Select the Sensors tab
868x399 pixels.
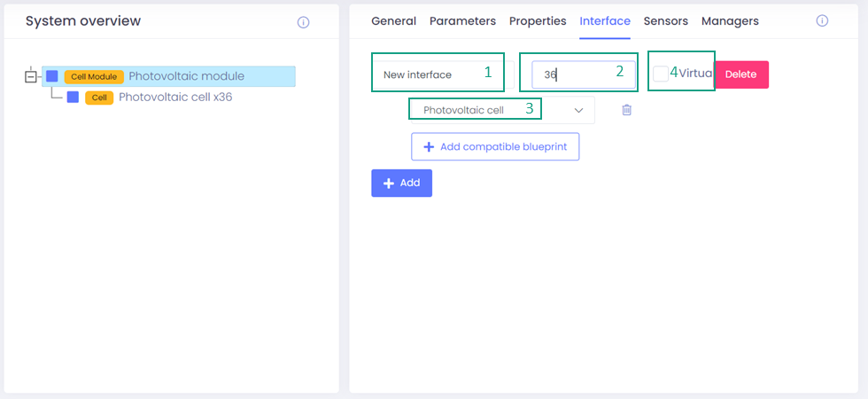point(665,21)
